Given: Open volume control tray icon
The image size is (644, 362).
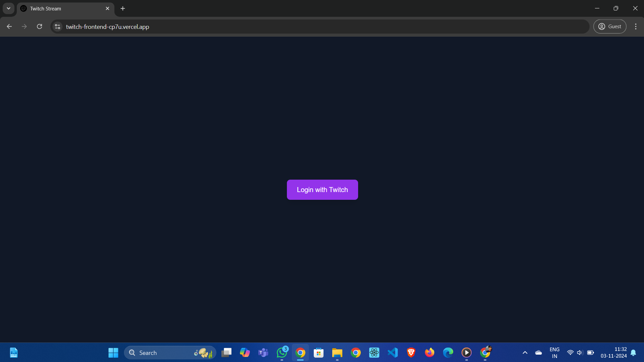Looking at the screenshot, I should (x=580, y=353).
